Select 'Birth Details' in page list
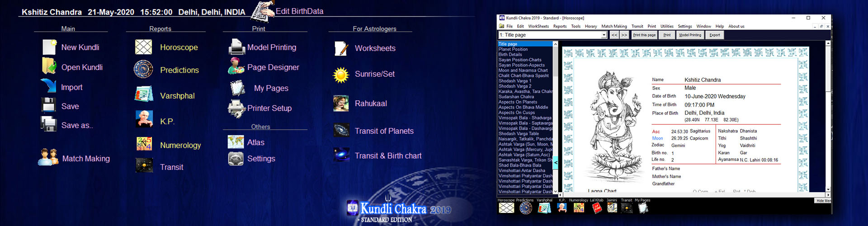The image size is (868, 226). coord(525,55)
